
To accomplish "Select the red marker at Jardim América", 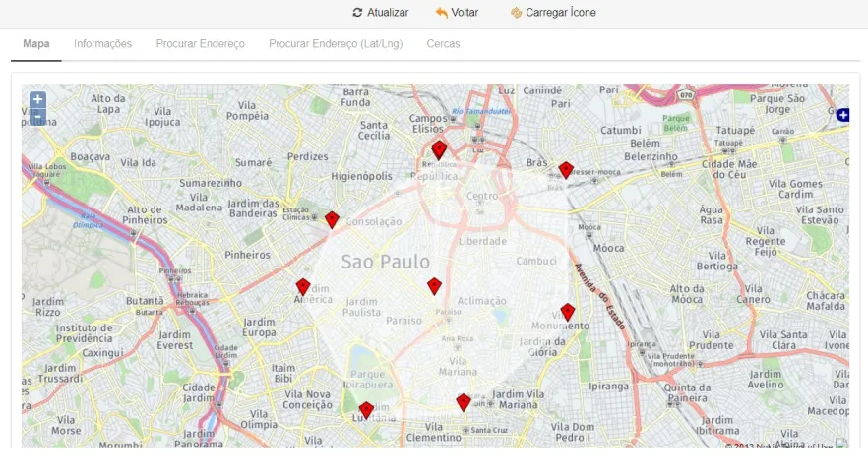I will 303,287.
